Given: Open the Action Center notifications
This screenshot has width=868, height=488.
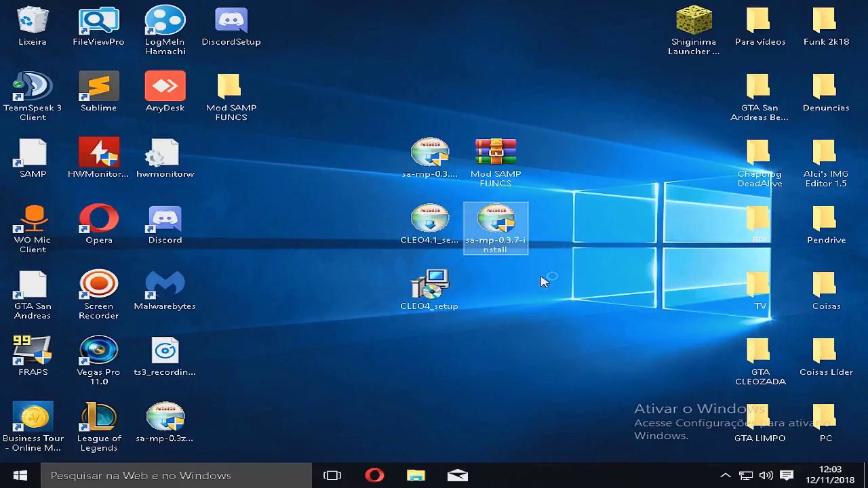Looking at the screenshot, I should (787, 476).
